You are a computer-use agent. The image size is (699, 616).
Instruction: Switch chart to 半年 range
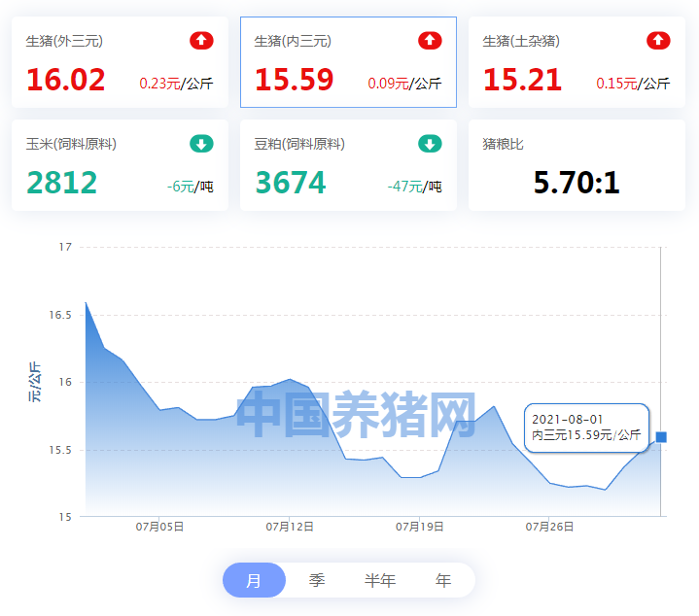[x=380, y=580]
